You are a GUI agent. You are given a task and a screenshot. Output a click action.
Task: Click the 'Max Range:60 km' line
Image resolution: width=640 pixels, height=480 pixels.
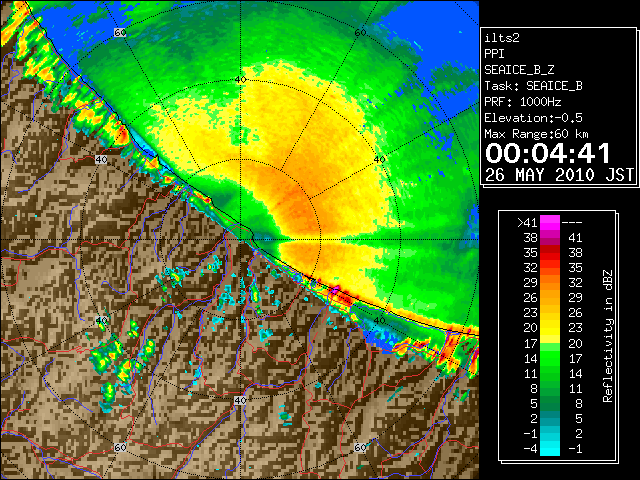click(536, 134)
